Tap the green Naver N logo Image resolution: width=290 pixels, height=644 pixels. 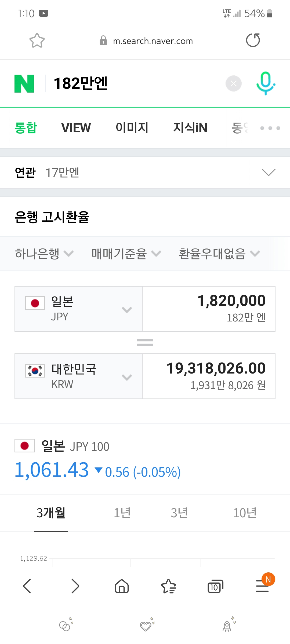(x=24, y=84)
